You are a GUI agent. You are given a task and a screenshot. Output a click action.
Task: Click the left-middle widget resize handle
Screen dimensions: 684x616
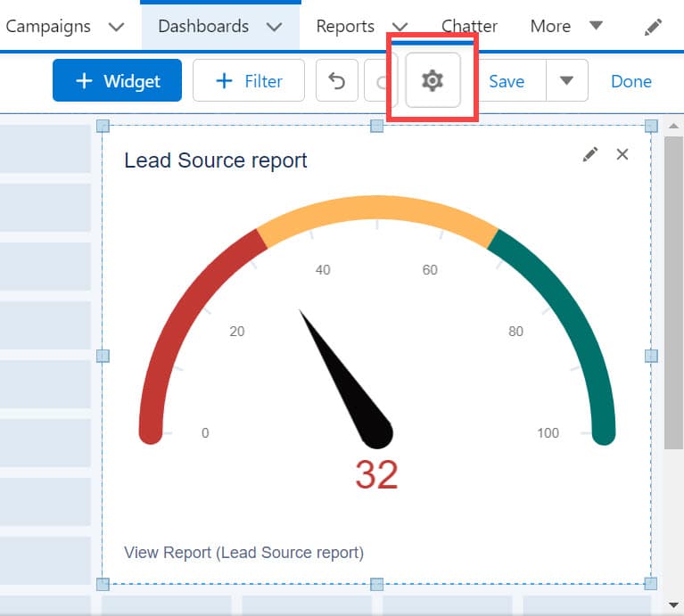[103, 356]
